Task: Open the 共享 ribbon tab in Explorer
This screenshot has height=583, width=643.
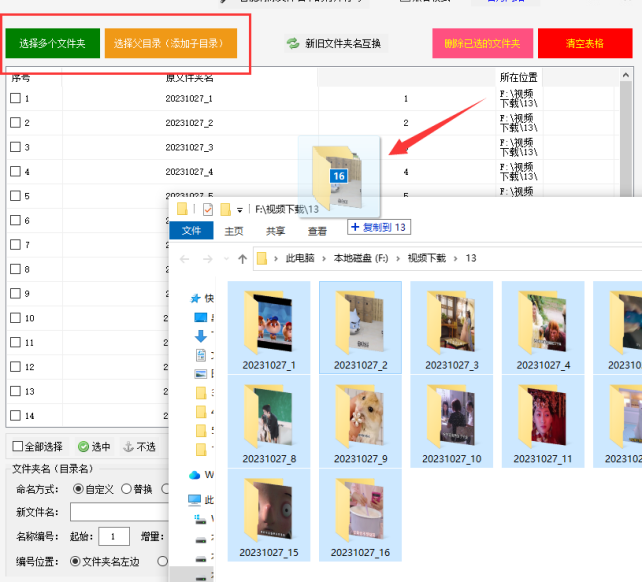Action: tap(276, 231)
